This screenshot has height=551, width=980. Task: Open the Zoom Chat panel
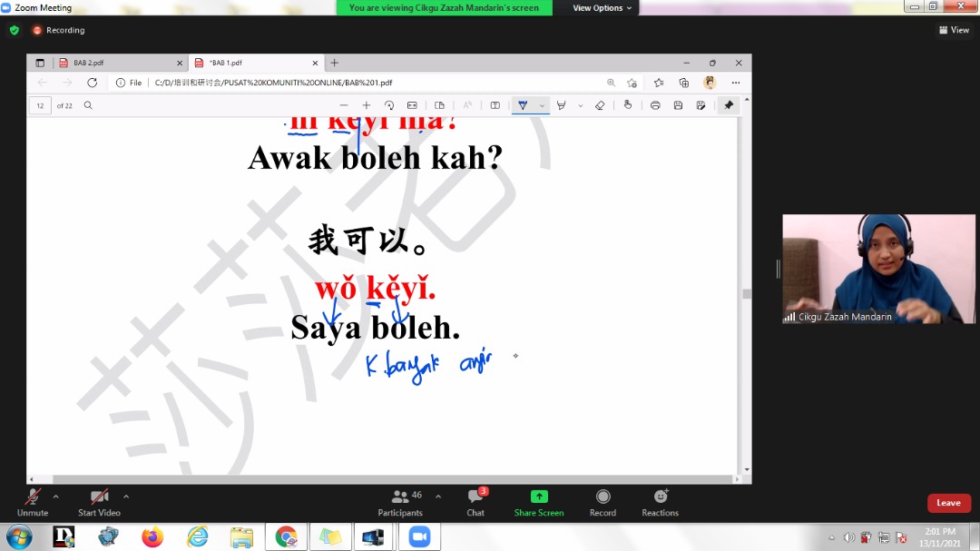[x=475, y=502]
